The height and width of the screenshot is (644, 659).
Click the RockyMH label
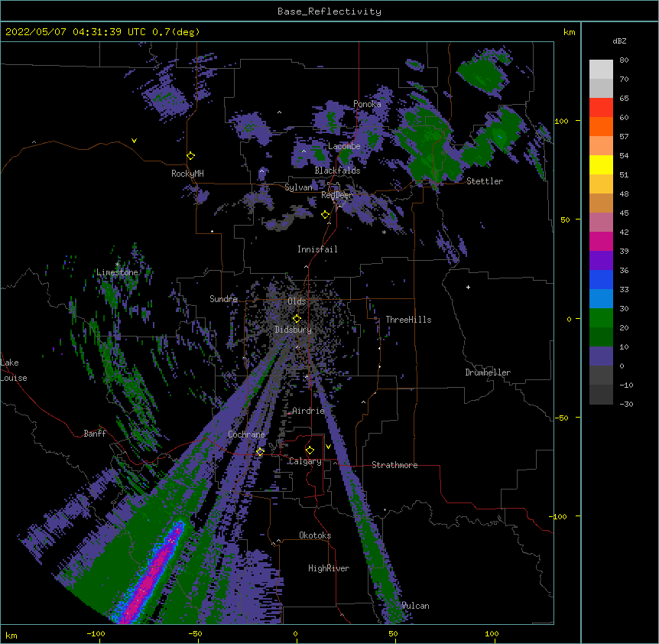[187, 174]
